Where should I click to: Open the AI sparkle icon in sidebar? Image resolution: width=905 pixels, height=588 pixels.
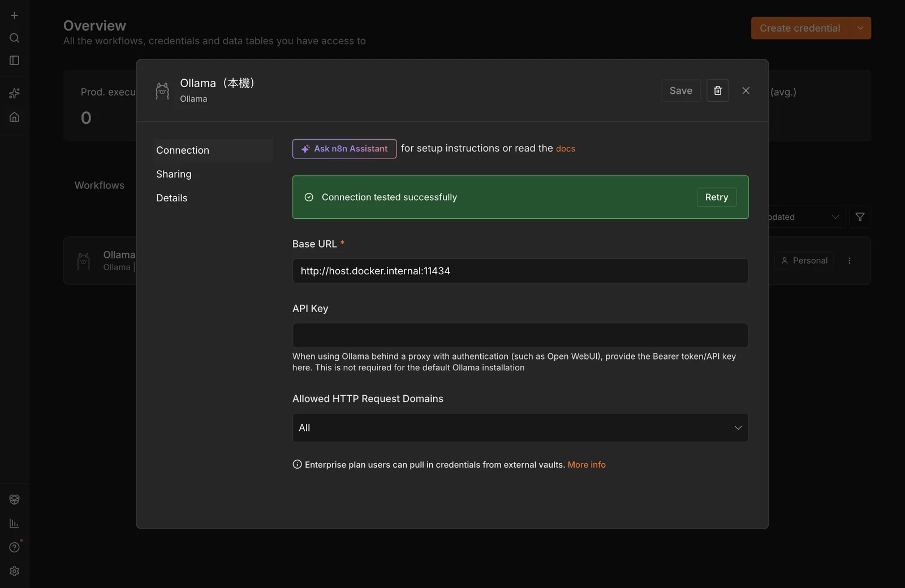coord(15,93)
